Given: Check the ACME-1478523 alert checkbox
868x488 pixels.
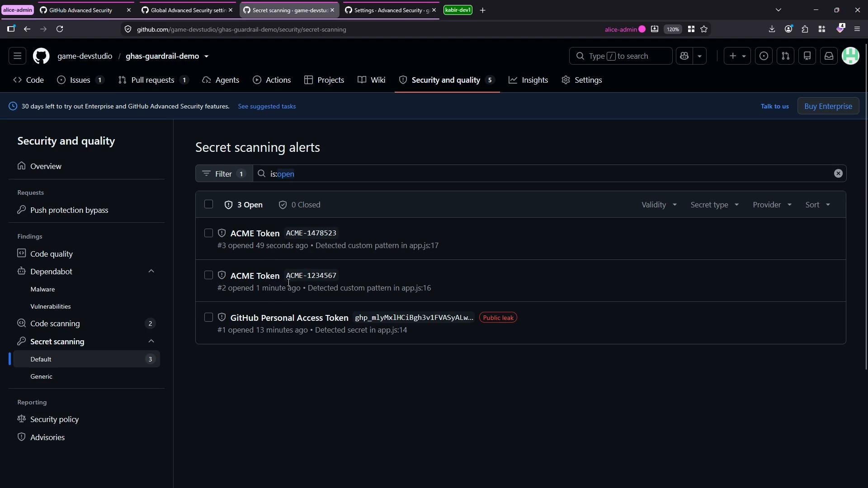Looking at the screenshot, I should point(208,233).
